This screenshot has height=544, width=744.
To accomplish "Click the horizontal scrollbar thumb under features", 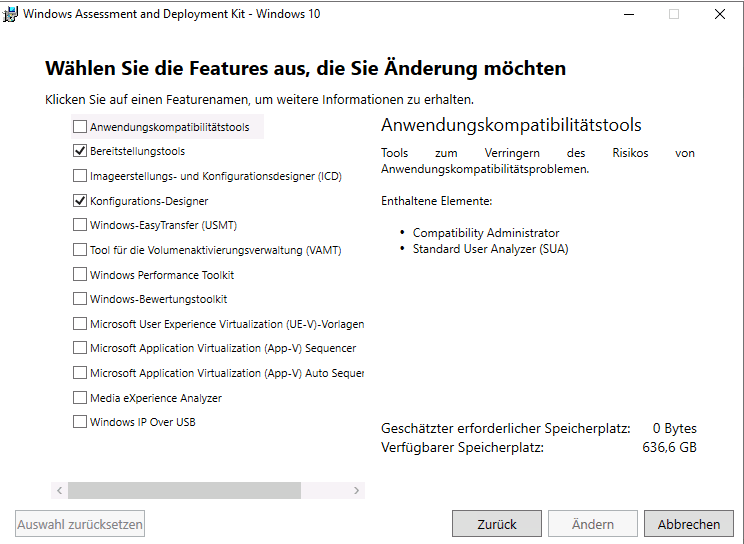I will (184, 490).
